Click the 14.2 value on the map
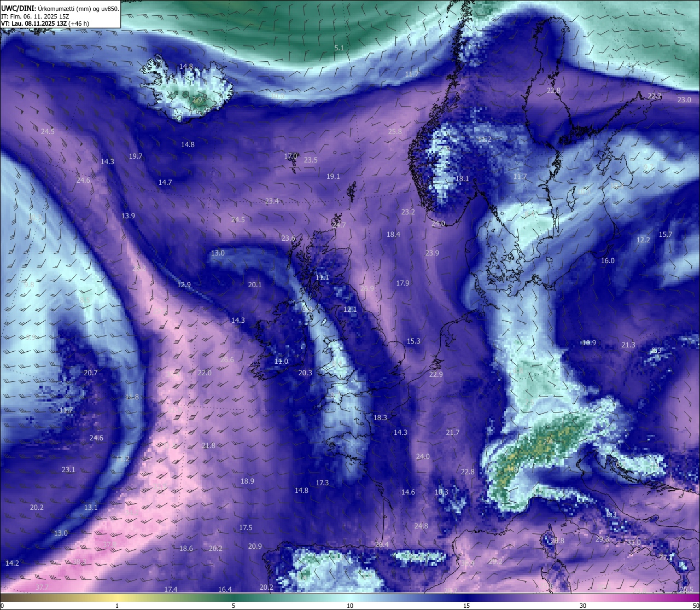The height and width of the screenshot is (610, 700). pos(12,563)
